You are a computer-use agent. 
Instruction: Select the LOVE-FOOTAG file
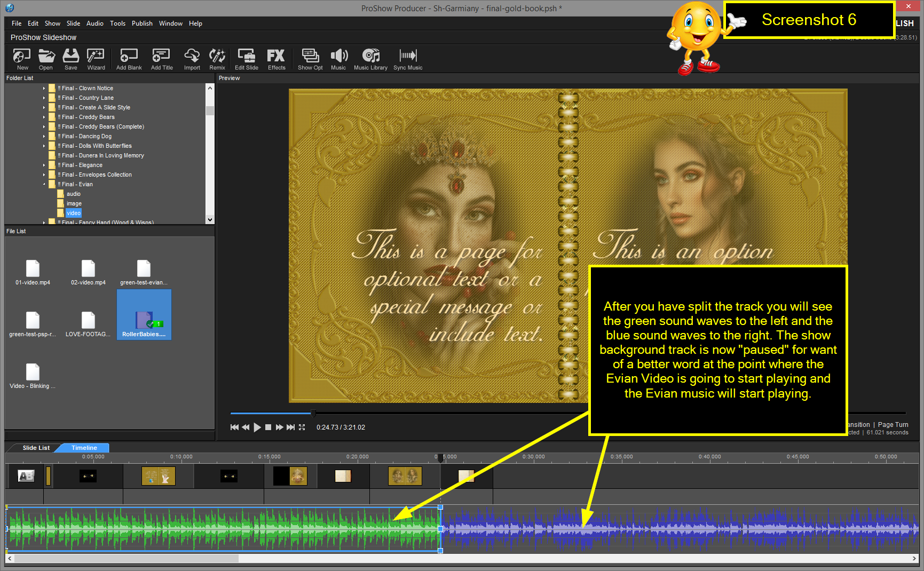coord(88,324)
